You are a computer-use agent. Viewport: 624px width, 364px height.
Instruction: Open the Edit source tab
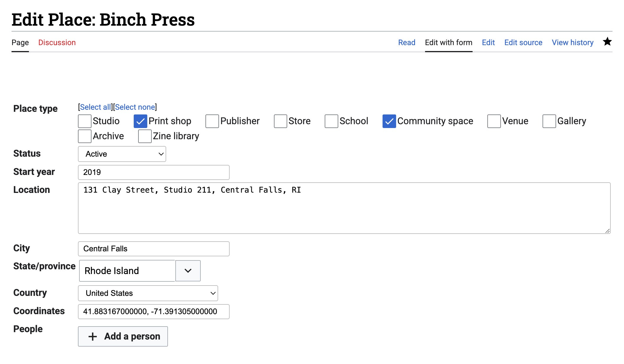tap(523, 42)
